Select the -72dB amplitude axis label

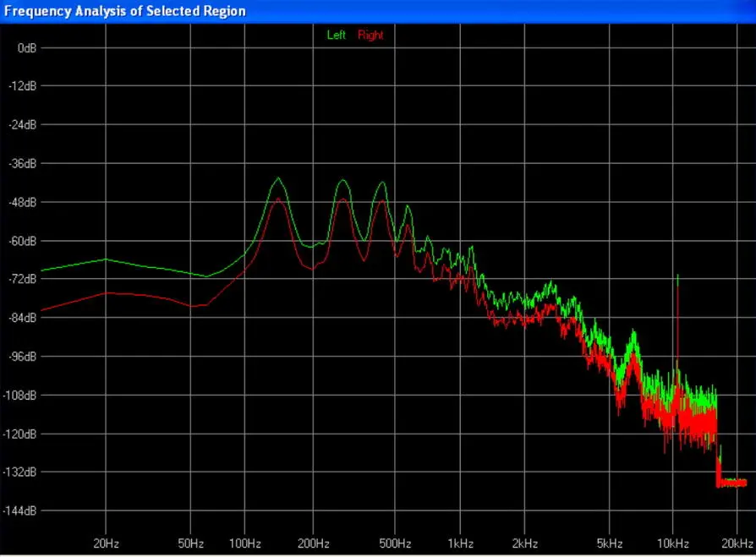click(24, 279)
